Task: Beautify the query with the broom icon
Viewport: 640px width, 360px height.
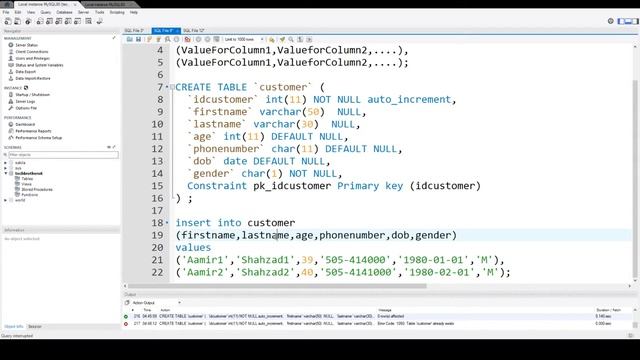Action: pyautogui.click(x=282, y=40)
